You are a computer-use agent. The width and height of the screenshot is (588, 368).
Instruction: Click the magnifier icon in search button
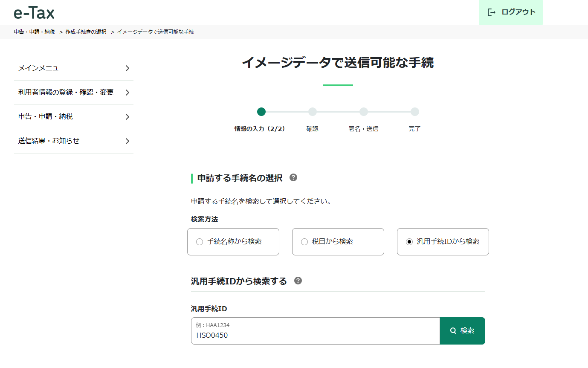(453, 330)
